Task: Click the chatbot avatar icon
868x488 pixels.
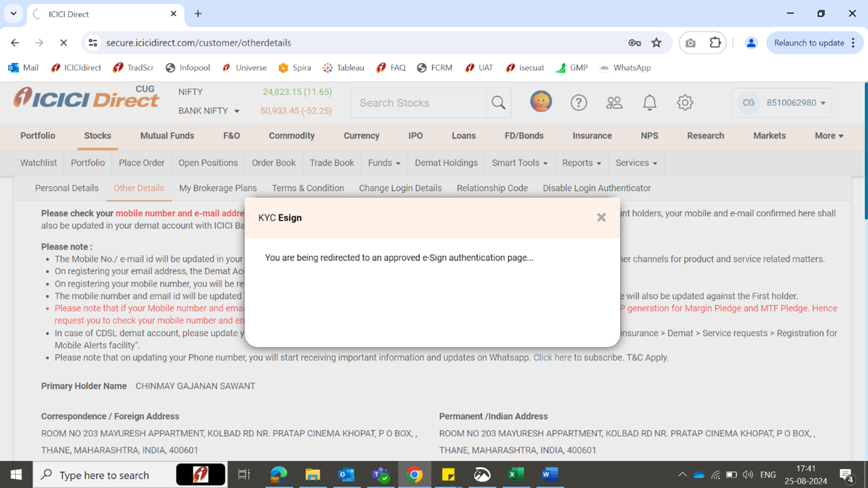Action: coord(541,102)
